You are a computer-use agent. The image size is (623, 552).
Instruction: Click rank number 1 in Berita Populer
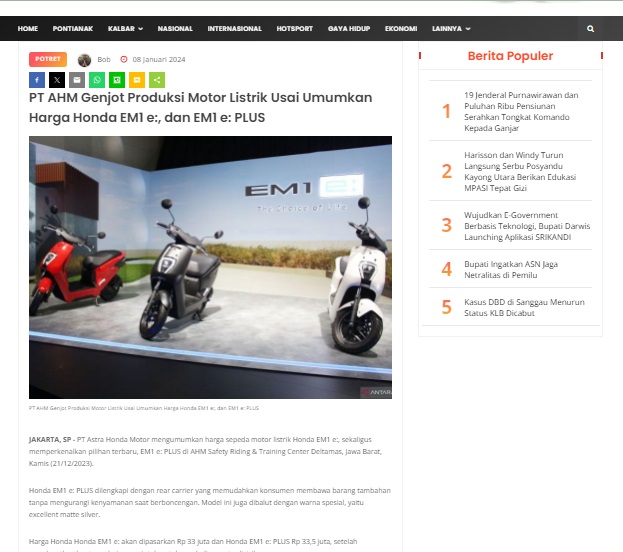447,111
